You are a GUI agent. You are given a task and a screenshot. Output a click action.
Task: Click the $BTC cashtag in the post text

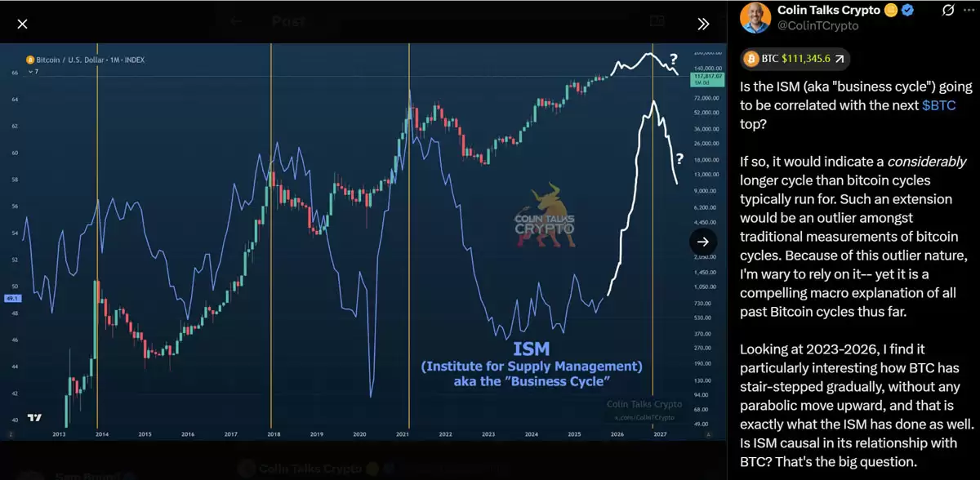tap(940, 104)
